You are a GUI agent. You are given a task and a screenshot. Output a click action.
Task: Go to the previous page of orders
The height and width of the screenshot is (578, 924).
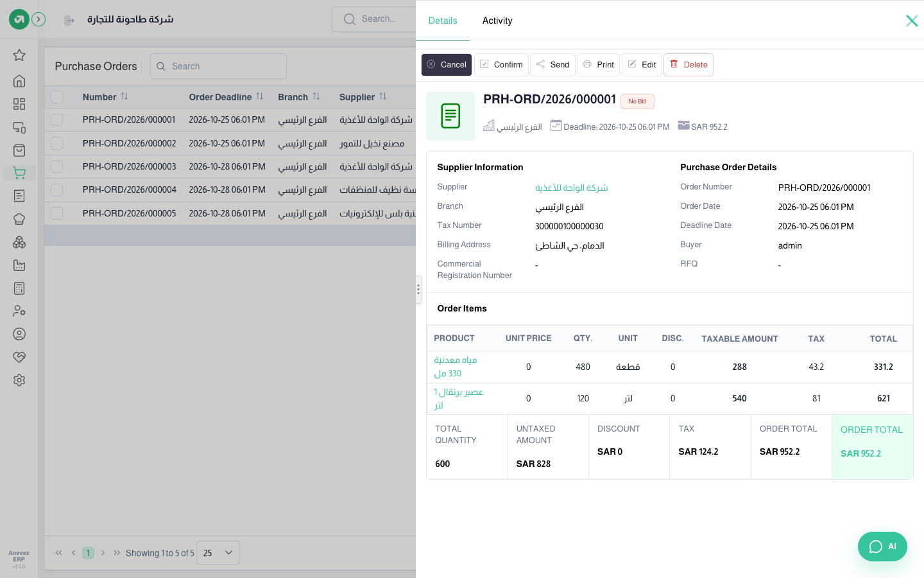tap(74, 553)
